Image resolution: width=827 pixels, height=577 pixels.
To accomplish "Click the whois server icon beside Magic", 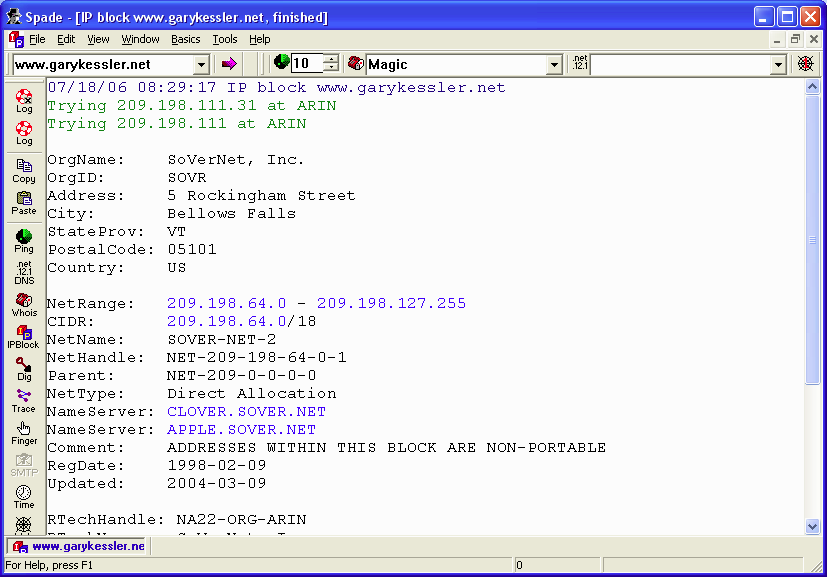I will click(356, 63).
